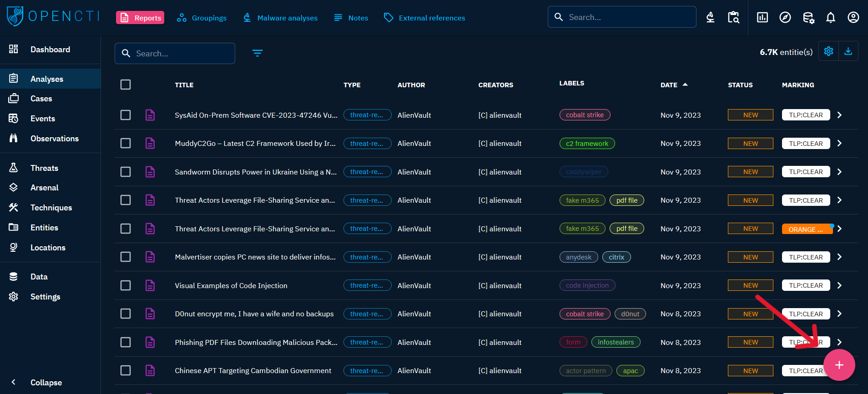Sort the list by the DATE column
This screenshot has width=868, height=394.
tap(674, 85)
